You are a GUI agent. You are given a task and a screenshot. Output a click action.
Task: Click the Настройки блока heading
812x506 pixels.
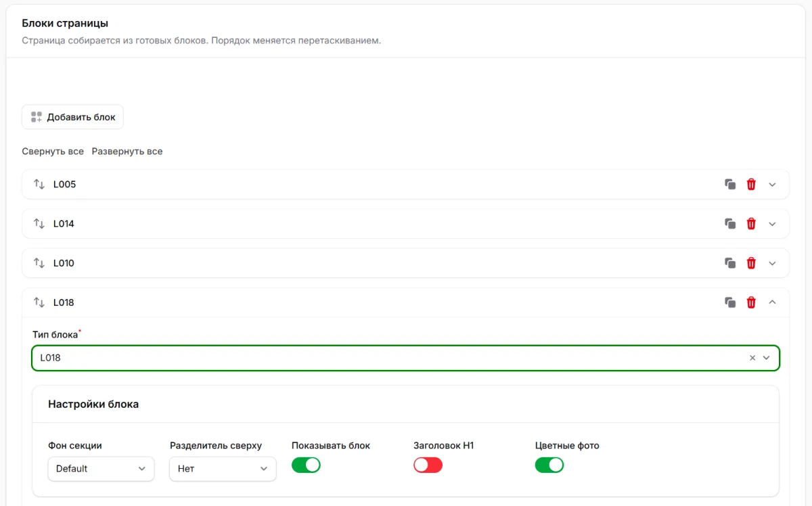(x=93, y=404)
